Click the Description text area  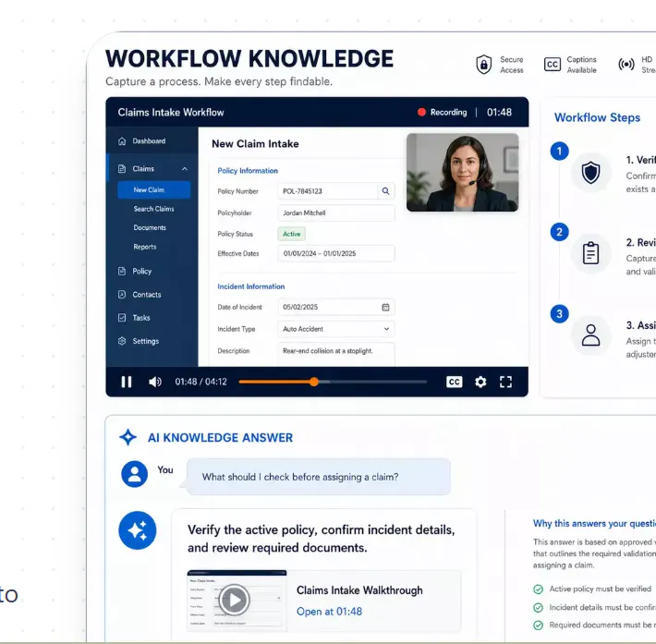tap(336, 355)
